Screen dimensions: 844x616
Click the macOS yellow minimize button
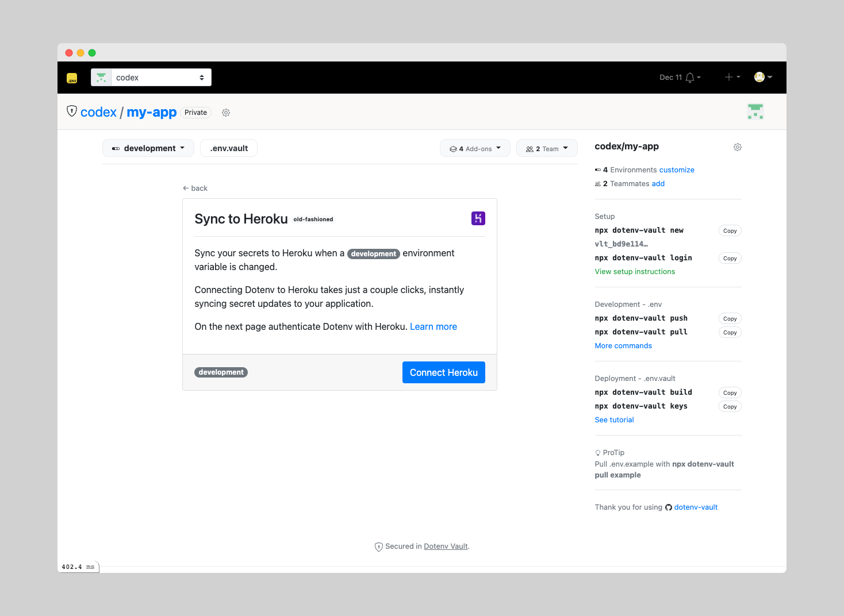pos(80,53)
